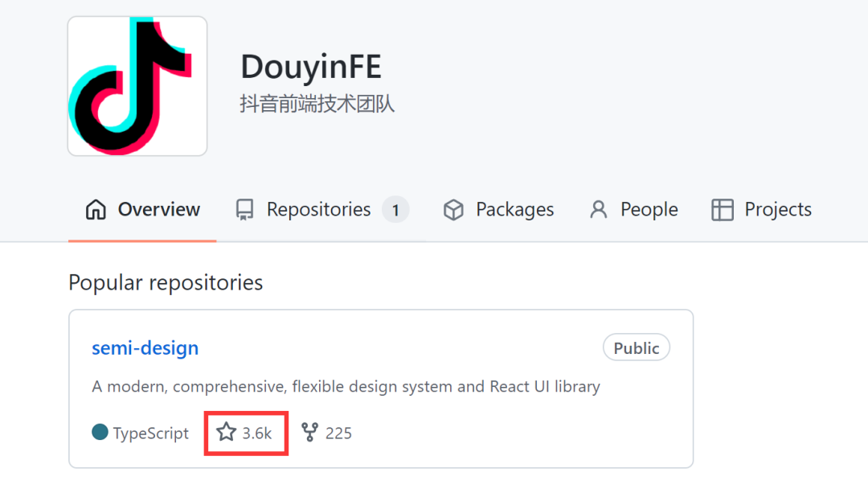The height and width of the screenshot is (485, 868).
Task: Click the 225 forks count
Action: pos(338,434)
